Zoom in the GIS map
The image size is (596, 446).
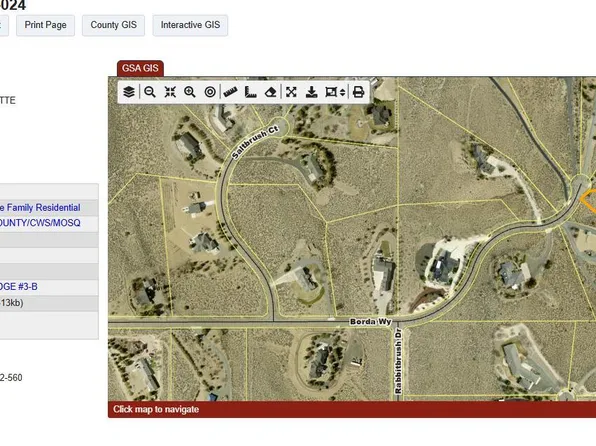click(190, 92)
